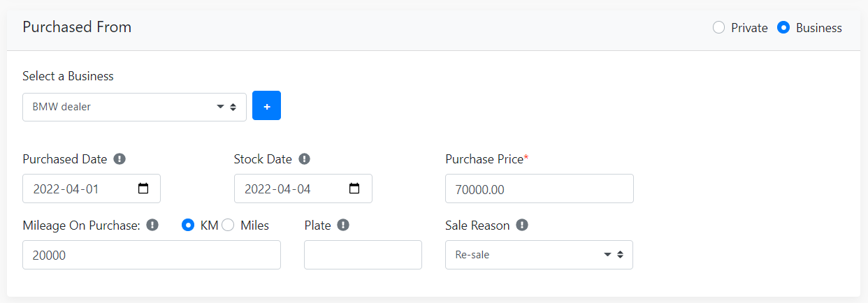Screen dimensions: 868x303
Task: Open the Purchased Date calendar picker
Action: coord(143,189)
